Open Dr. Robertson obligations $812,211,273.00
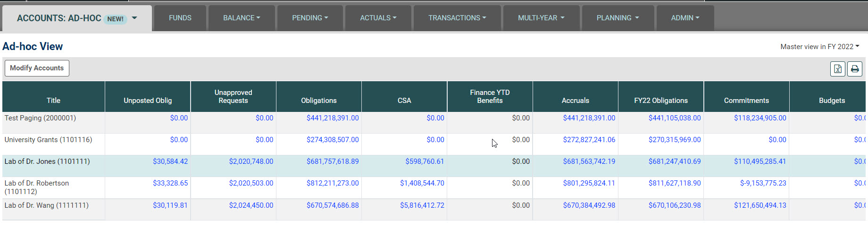This screenshot has height=229, width=868. click(333, 183)
